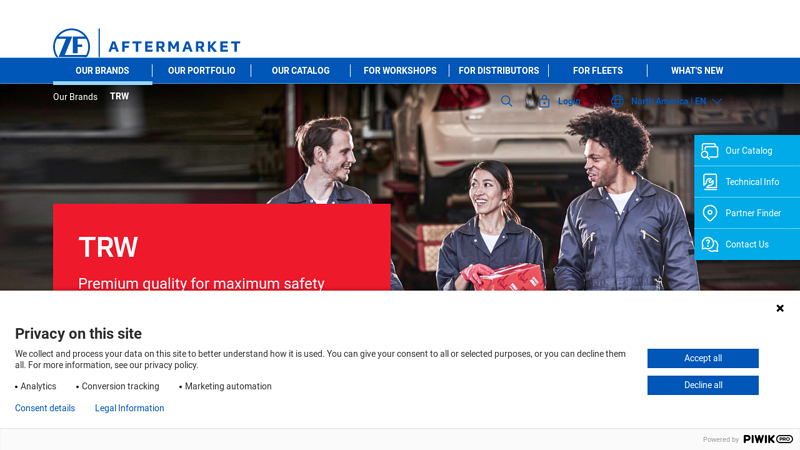The width and height of the screenshot is (800, 450).
Task: Click the Technical Info wrench icon
Action: [x=710, y=182]
